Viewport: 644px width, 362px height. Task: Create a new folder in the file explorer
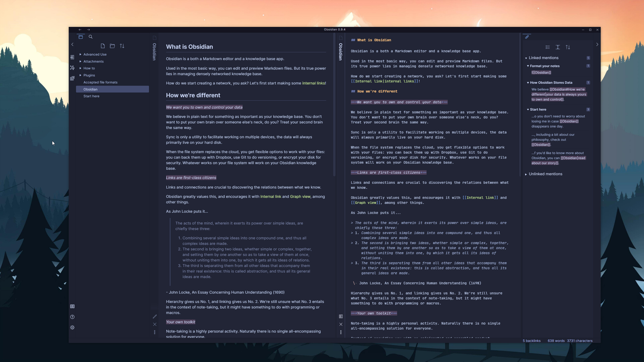coord(112,46)
